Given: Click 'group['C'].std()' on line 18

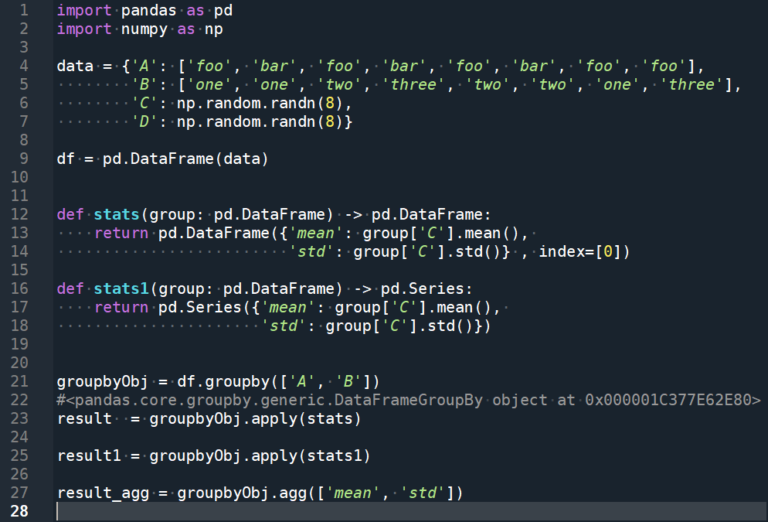Looking at the screenshot, I should tap(399, 326).
